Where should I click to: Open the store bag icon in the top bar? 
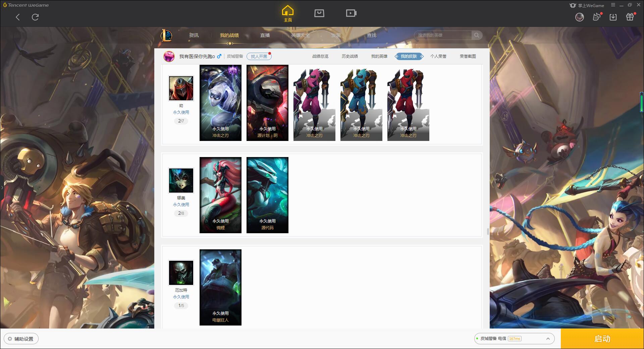tap(319, 13)
